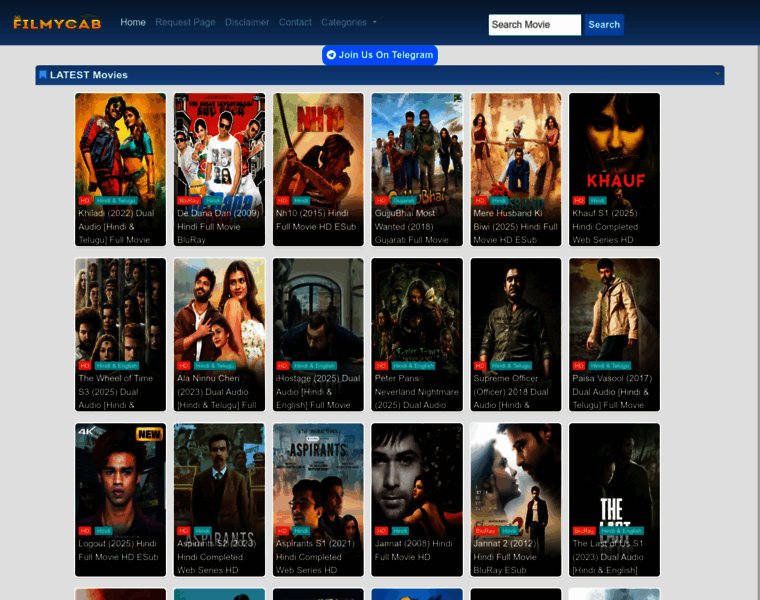The image size is (760, 600).
Task: Expand the Categories dropdown
Action: 348,22
